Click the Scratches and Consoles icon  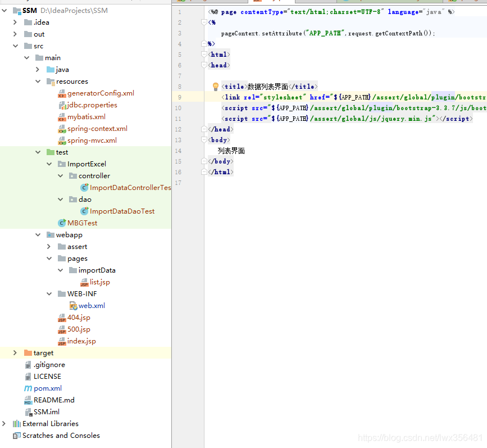point(17,436)
